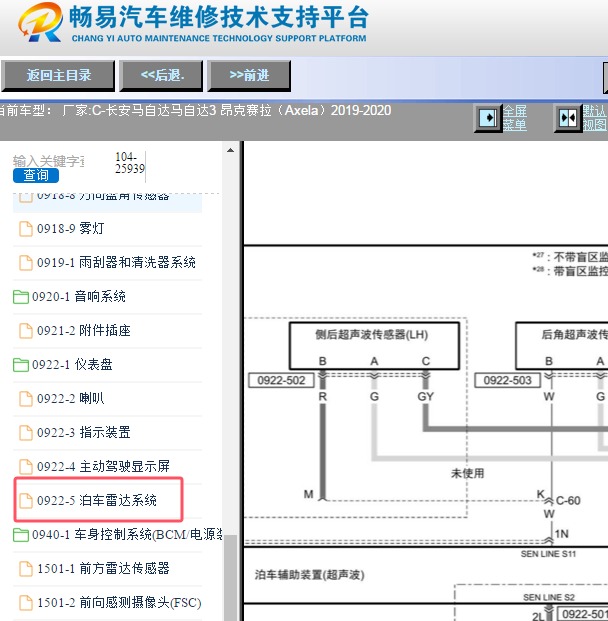Click document icon beside 1501-2 前向感测摄像头

click(x=26, y=603)
